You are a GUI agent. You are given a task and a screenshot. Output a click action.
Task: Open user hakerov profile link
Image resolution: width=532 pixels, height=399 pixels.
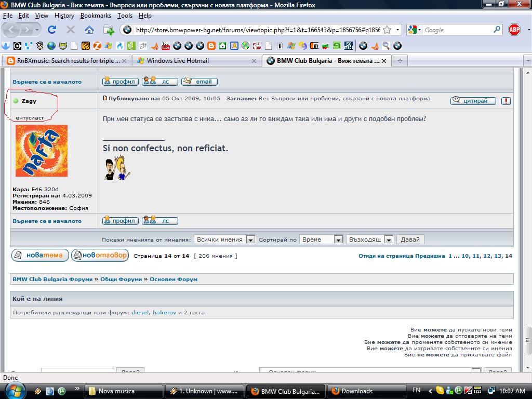pyautogui.click(x=164, y=312)
